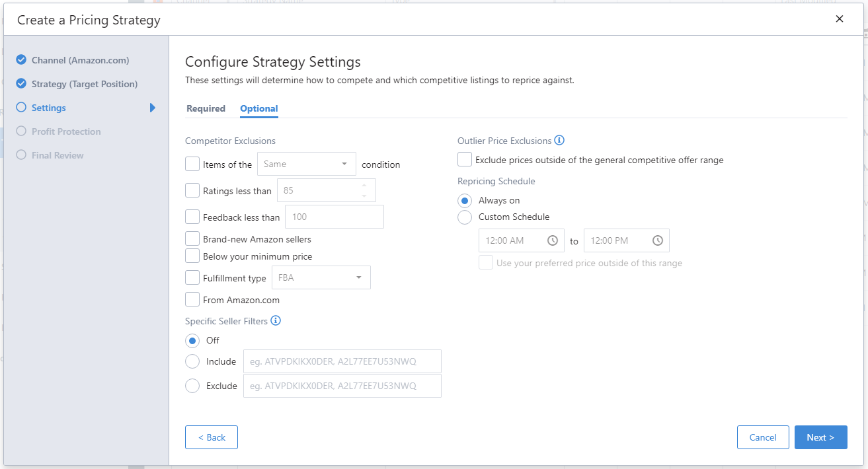868x469 pixels.
Task: Click the Strategy (Target Position) step checkmark
Action: (x=21, y=84)
